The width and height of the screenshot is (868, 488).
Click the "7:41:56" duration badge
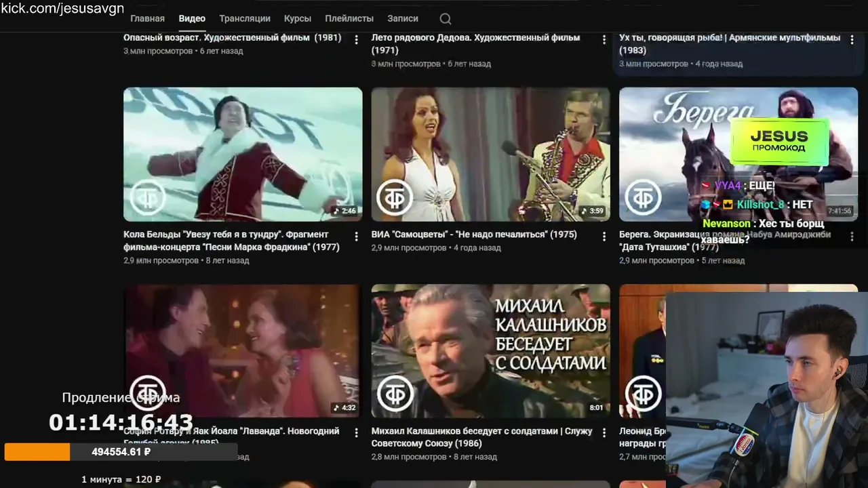[x=840, y=211]
